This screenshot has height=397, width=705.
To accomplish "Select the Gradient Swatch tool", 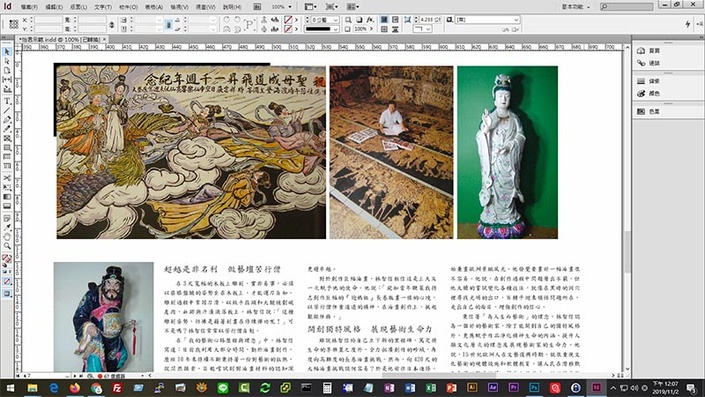I will pyautogui.click(x=7, y=197).
